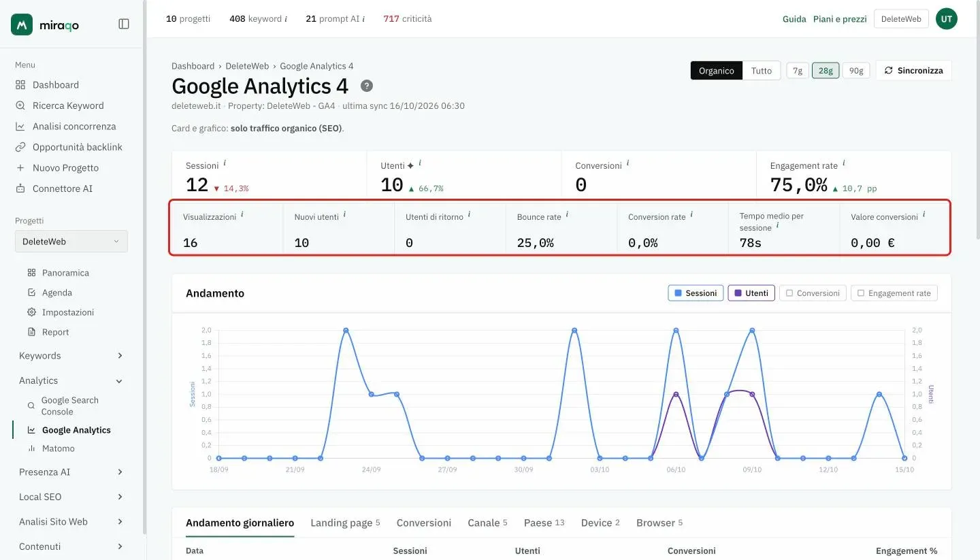This screenshot has height=560, width=980.
Task: Open Piani e prezzi link
Action: 840,19
